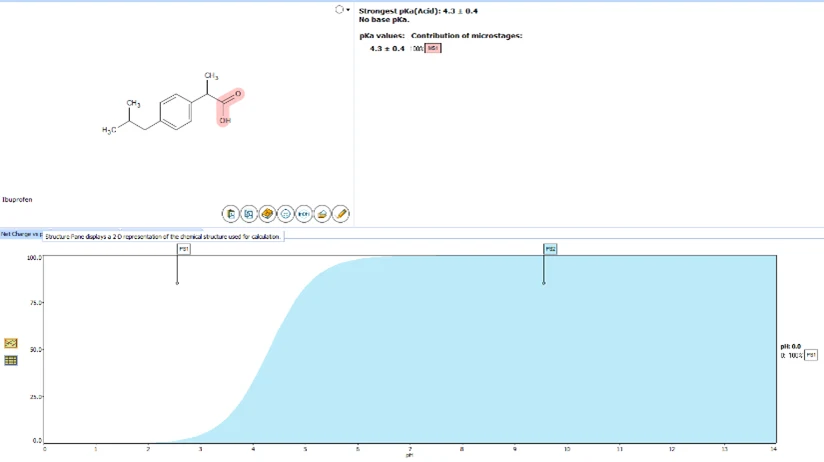
Task: Click the blue square-bracket structure icon
Action: point(249,214)
